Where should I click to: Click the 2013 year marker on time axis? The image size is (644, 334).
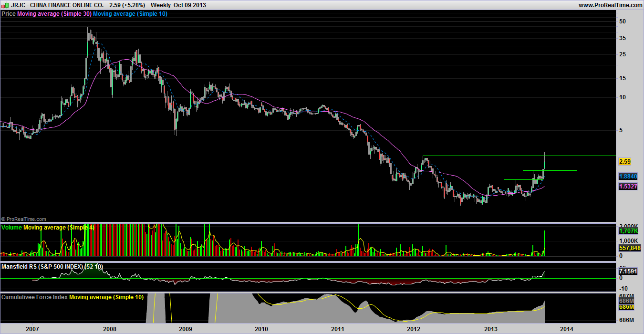491,329
